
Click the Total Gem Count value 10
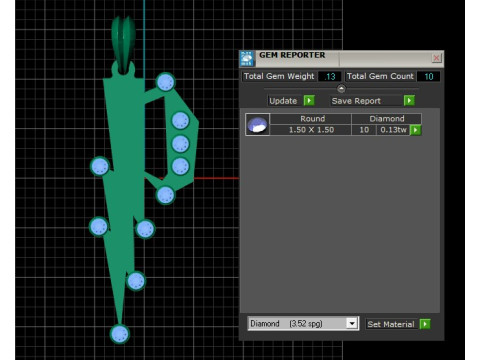coord(429,77)
